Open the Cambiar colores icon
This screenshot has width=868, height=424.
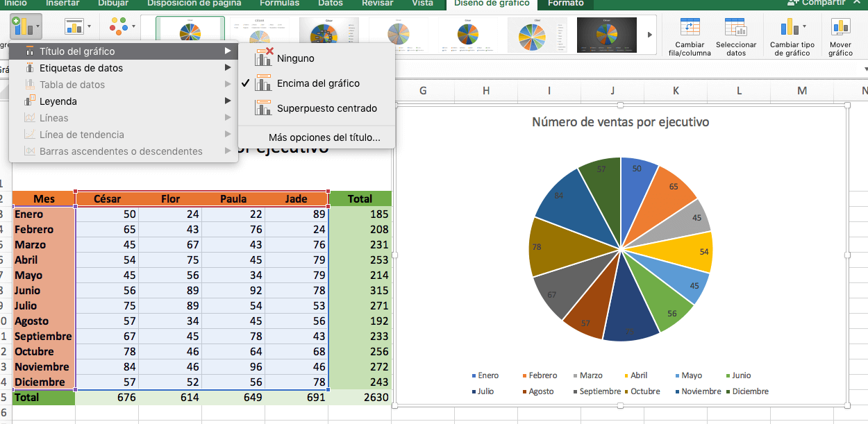[x=119, y=24]
